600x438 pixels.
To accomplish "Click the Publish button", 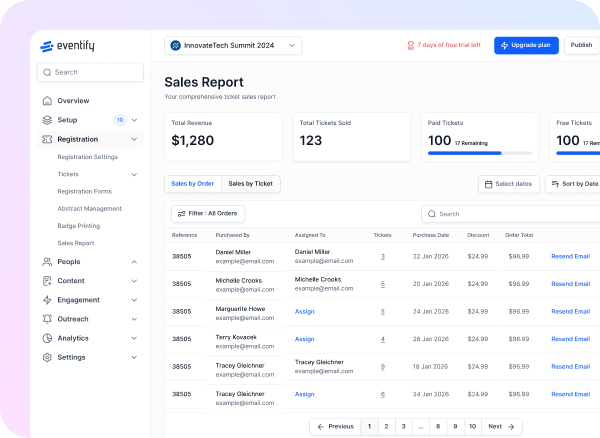I will pos(582,46).
